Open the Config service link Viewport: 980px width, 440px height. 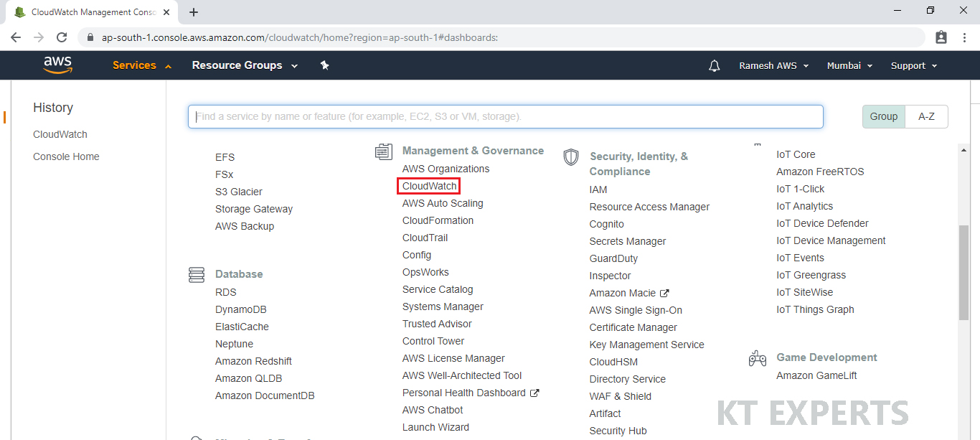417,255
